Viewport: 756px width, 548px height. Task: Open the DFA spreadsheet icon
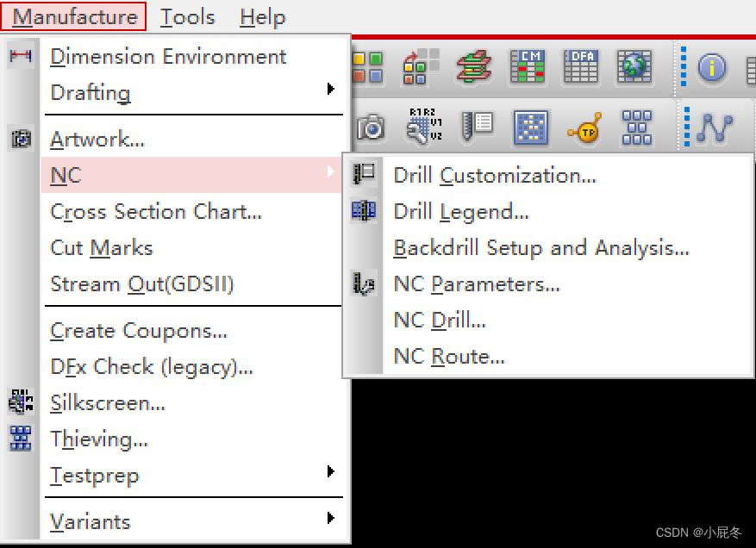[x=581, y=66]
